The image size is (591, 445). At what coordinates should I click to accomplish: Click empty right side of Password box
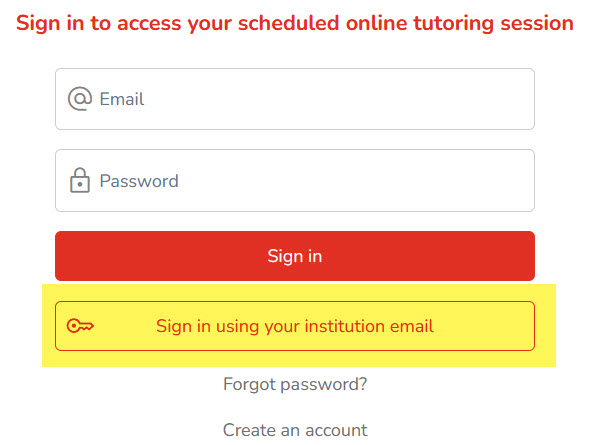pyautogui.click(x=415, y=180)
